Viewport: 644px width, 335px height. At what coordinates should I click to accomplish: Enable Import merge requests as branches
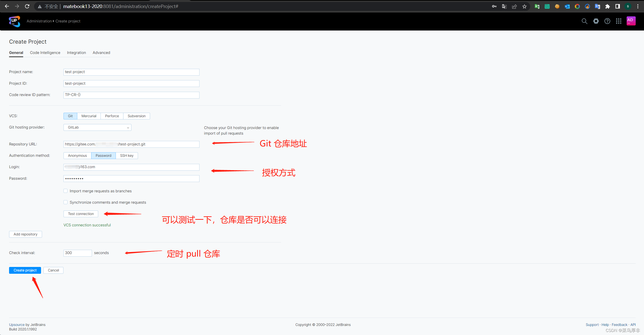pyautogui.click(x=65, y=191)
